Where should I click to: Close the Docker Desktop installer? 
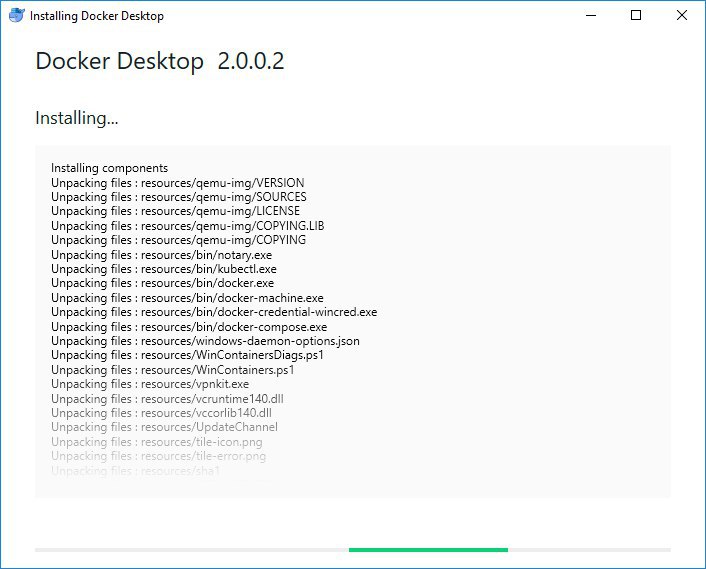(x=682, y=15)
